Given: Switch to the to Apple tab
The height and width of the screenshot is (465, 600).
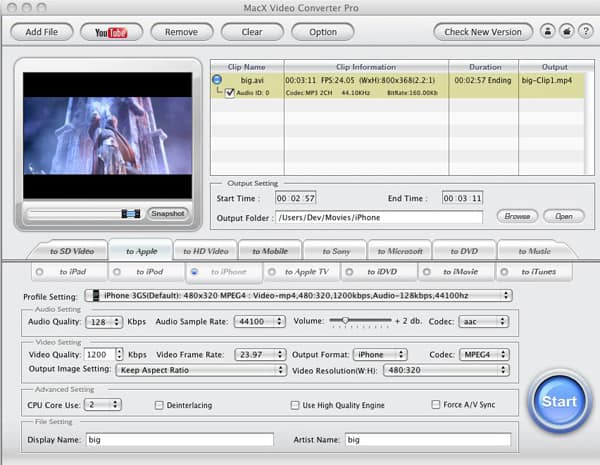Looking at the screenshot, I should point(141,251).
